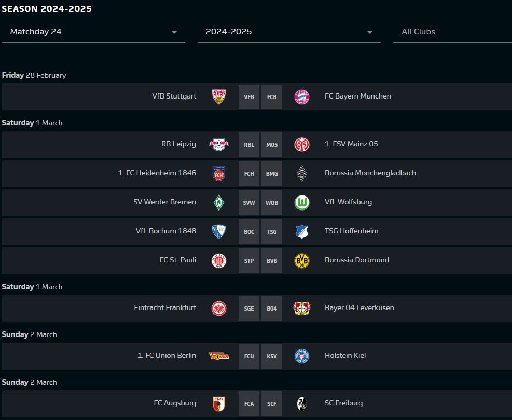This screenshot has height=420, width=512.
Task: Open the Matchday 24 dropdown
Action: (x=93, y=32)
